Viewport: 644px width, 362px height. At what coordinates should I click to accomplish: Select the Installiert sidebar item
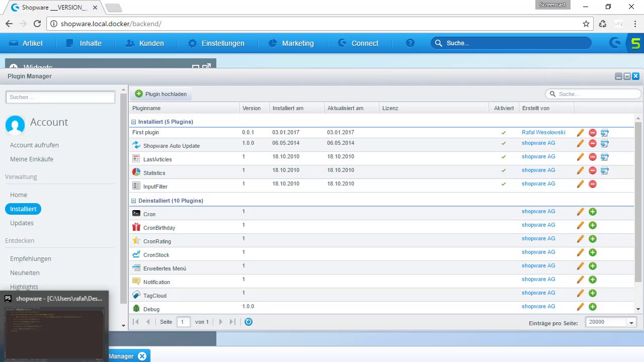click(23, 209)
